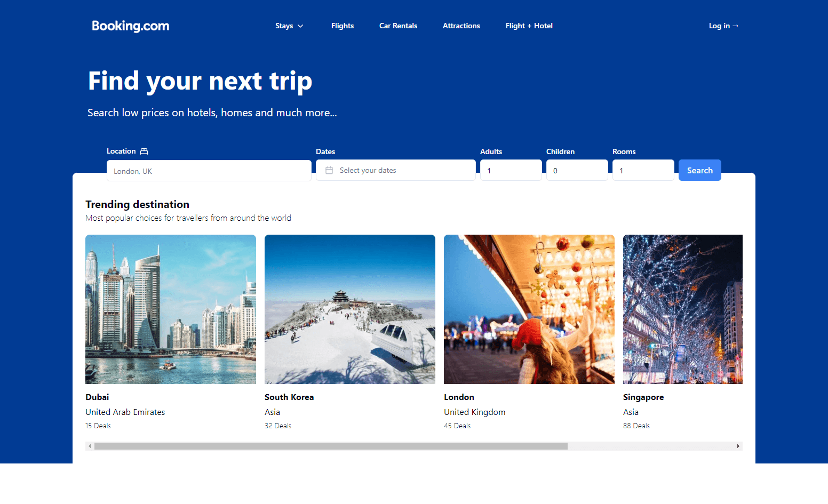Open the South Korea destination image
The image size is (828, 504).
tap(350, 309)
